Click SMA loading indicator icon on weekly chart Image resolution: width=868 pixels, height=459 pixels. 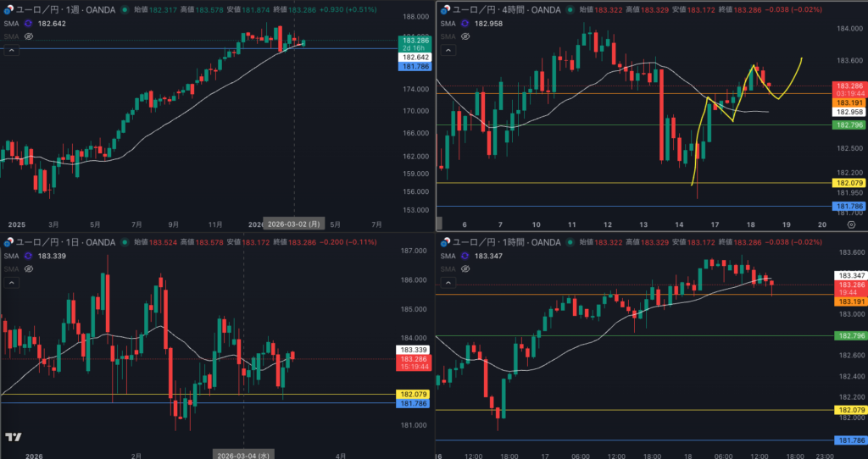coord(28,24)
